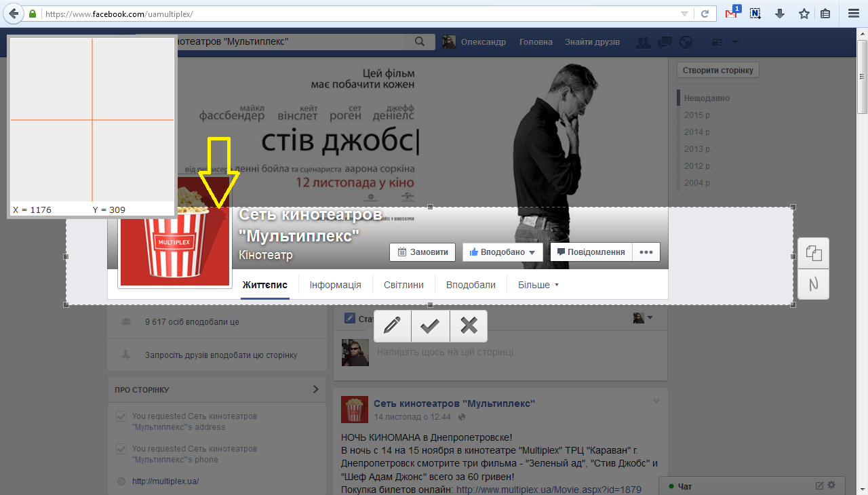
Task: Open the http://multiplex.ua/ link
Action: tap(165, 481)
